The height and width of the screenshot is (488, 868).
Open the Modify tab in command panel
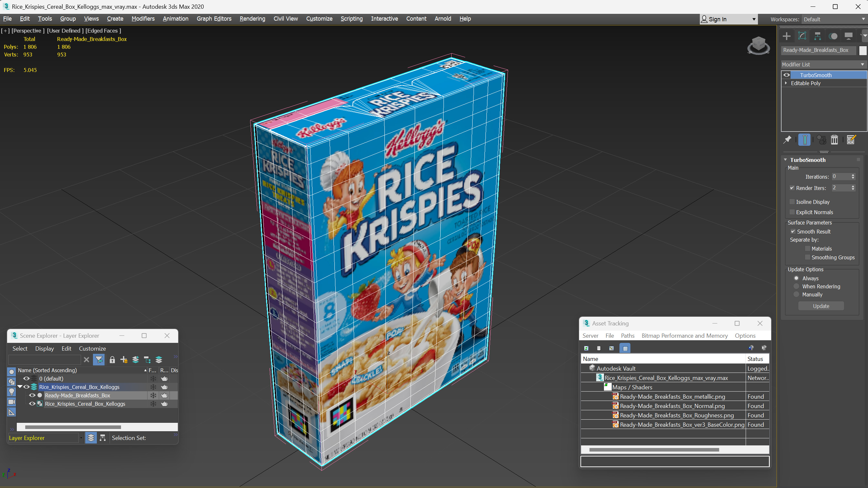point(802,36)
